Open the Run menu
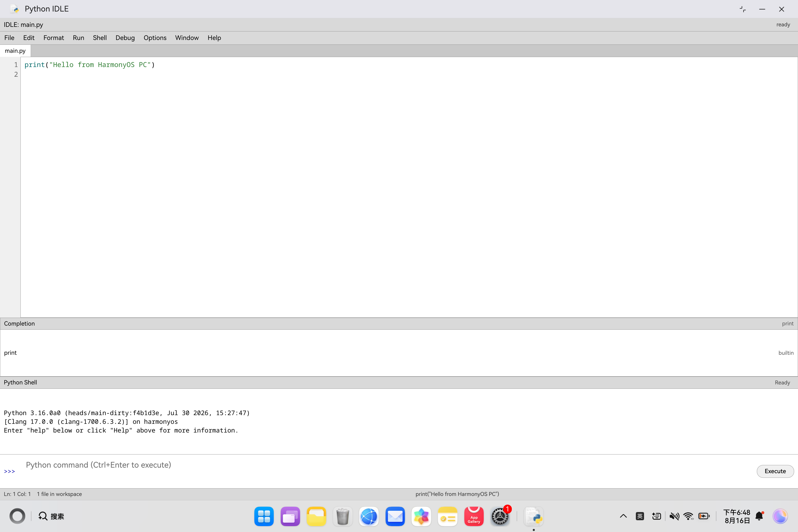Screen dimensions: 798x532 coord(78,38)
